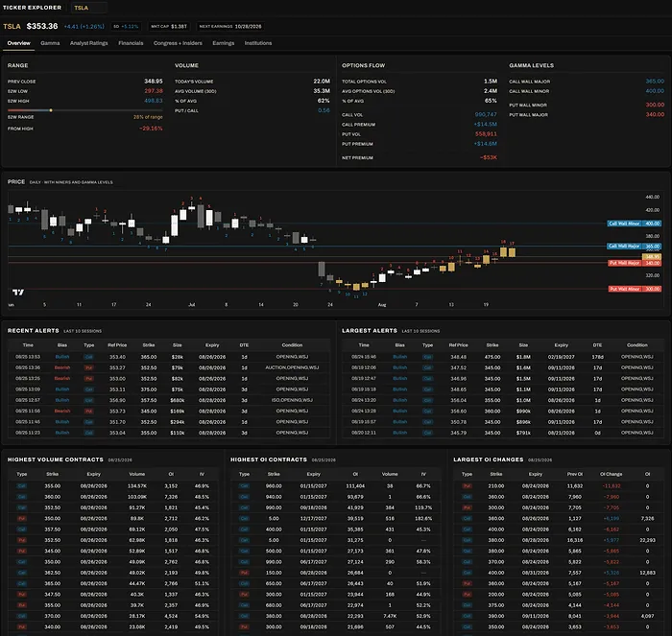Select the 111,404 OI row in Highest OI Contracts
Image resolution: width=672 pixels, height=636 pixels.
coord(335,486)
